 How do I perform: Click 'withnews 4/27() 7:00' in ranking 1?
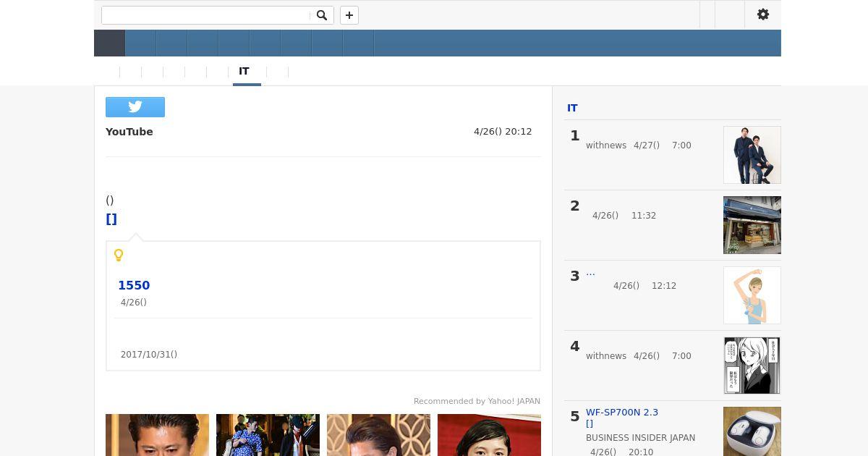pos(639,145)
